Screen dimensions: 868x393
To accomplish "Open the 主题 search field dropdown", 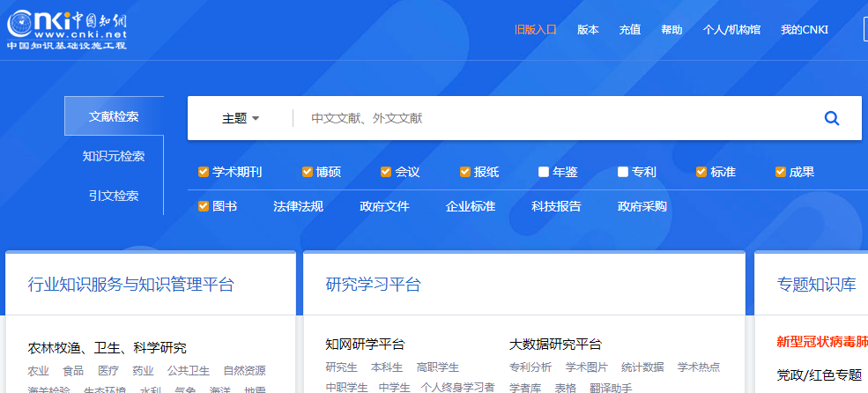I will pyautogui.click(x=241, y=118).
